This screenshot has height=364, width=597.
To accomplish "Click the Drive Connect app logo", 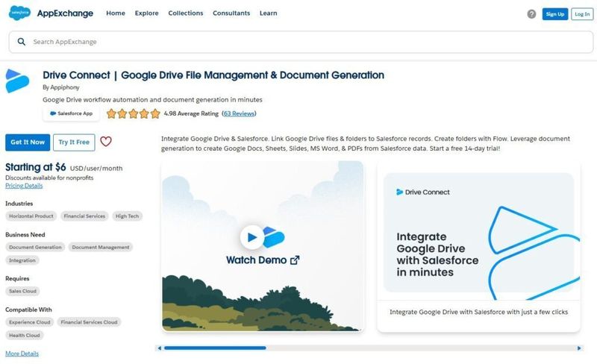I will 17,81.
